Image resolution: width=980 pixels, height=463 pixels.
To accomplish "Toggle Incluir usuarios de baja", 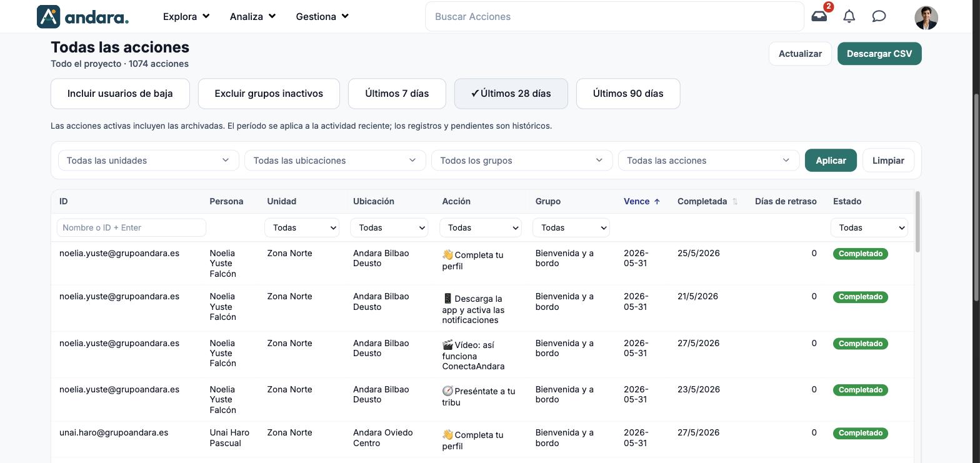I will click(x=120, y=94).
